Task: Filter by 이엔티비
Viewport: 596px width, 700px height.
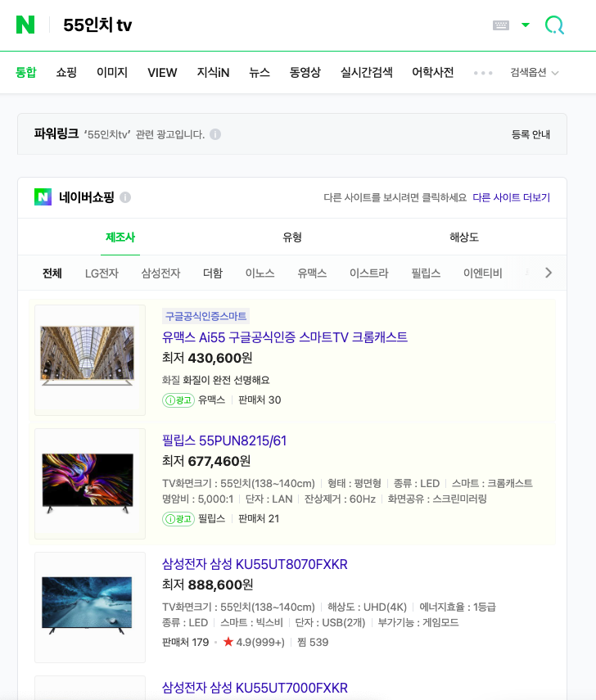Action: [482, 273]
